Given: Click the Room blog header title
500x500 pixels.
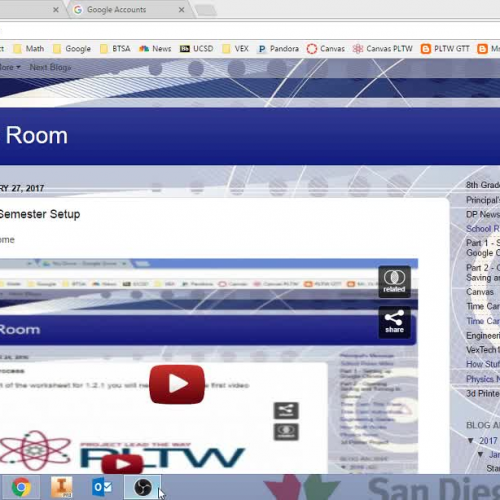Looking at the screenshot, I should click(x=36, y=136).
